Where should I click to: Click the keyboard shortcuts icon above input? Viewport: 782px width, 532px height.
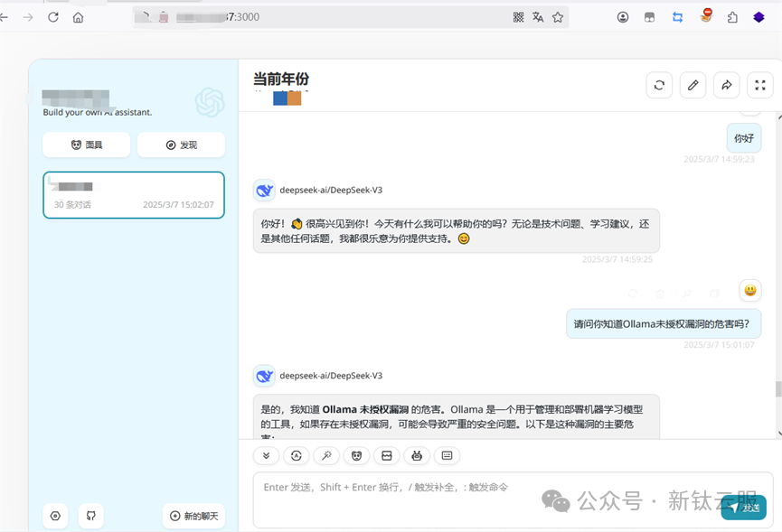(447, 455)
